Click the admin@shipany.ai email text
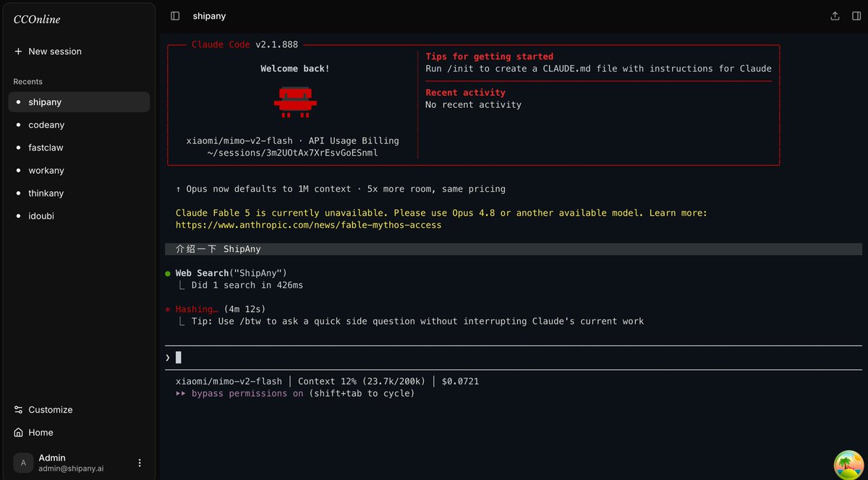 click(x=71, y=468)
